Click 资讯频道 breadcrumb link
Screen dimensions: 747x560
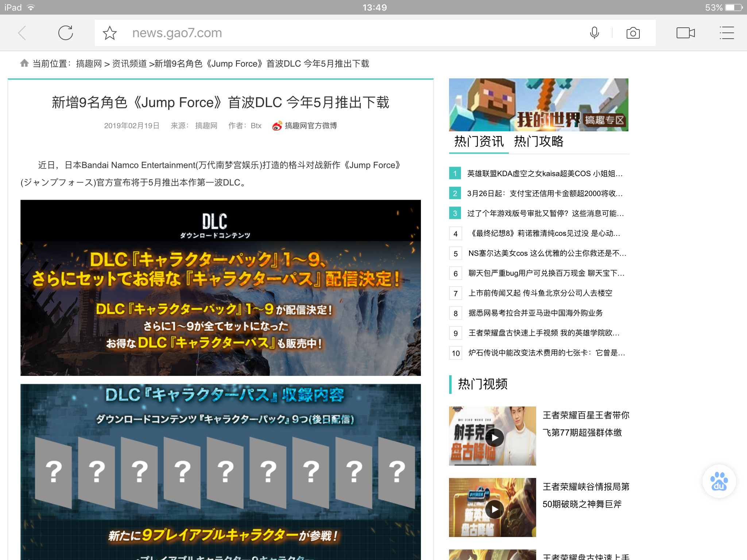point(129,64)
